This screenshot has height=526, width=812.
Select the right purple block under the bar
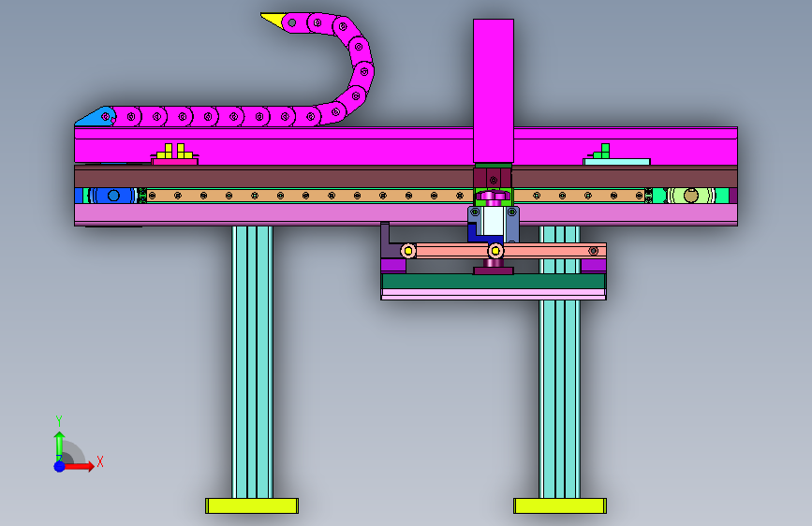click(x=594, y=266)
